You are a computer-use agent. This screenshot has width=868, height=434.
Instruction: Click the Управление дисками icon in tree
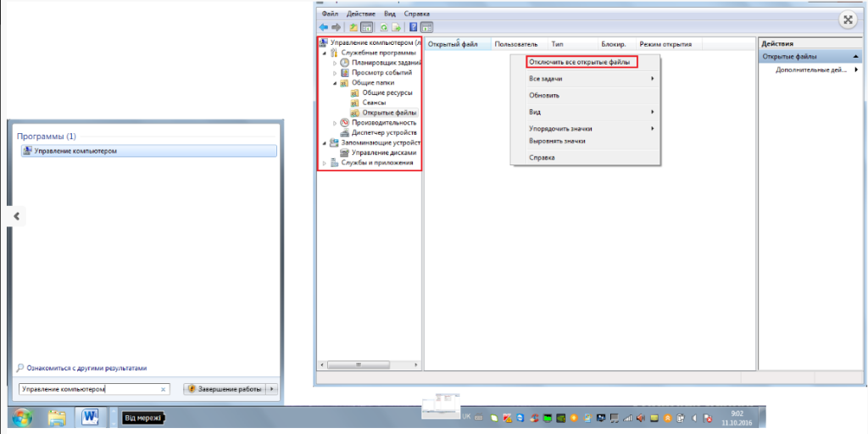point(344,153)
